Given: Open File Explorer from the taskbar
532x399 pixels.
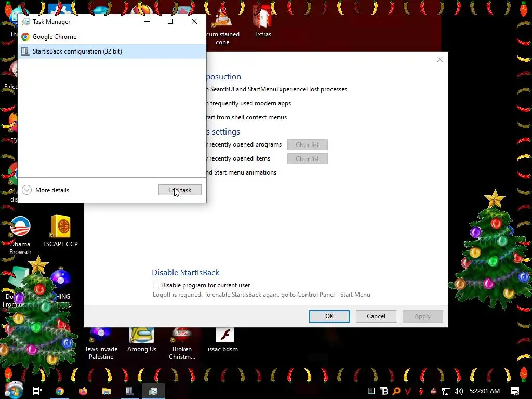Looking at the screenshot, I should (107, 391).
